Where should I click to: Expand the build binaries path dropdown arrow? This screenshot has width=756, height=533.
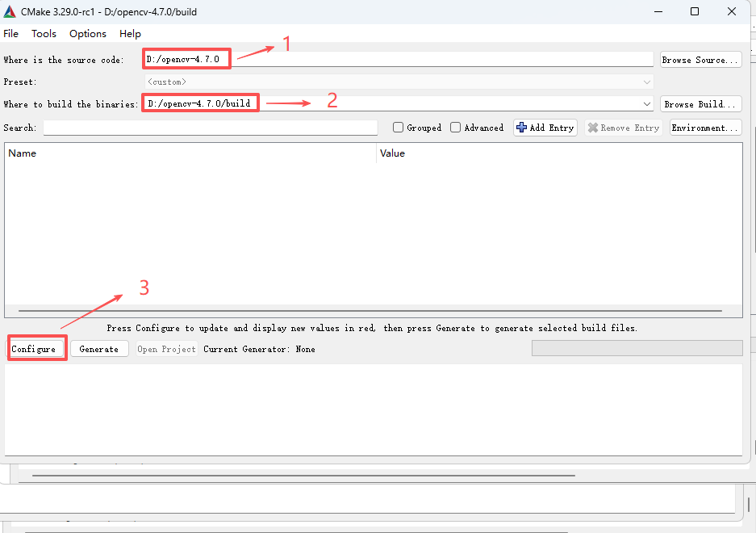[x=646, y=104]
